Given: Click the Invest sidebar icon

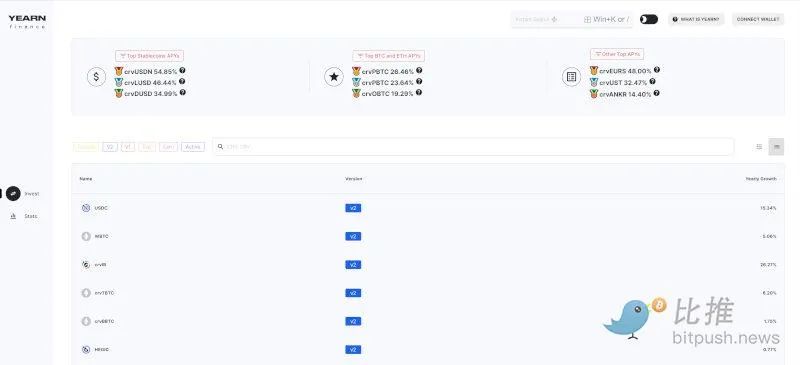Looking at the screenshot, I should (13, 193).
